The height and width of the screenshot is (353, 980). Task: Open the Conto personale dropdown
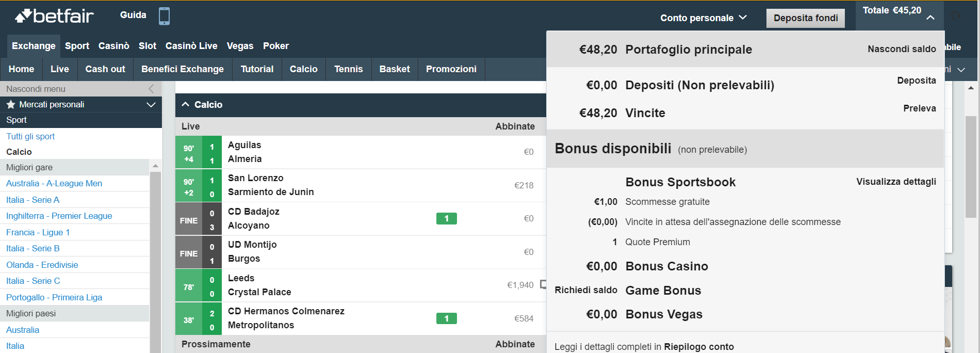point(704,18)
